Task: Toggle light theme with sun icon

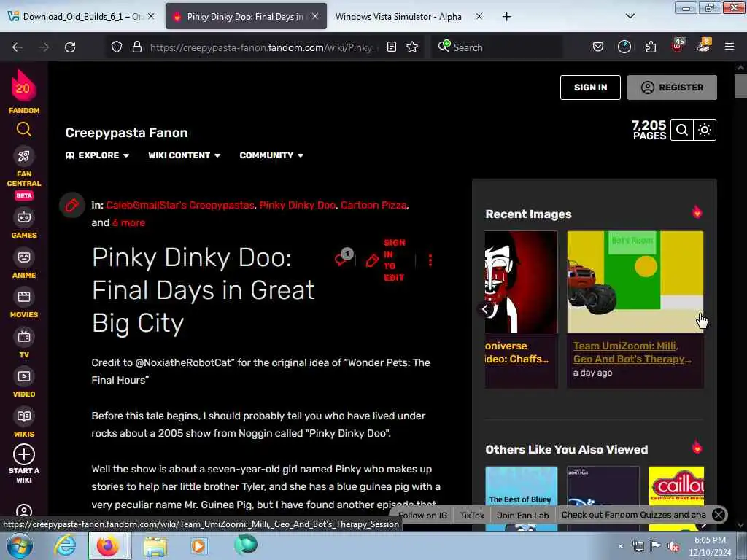Action: click(705, 130)
